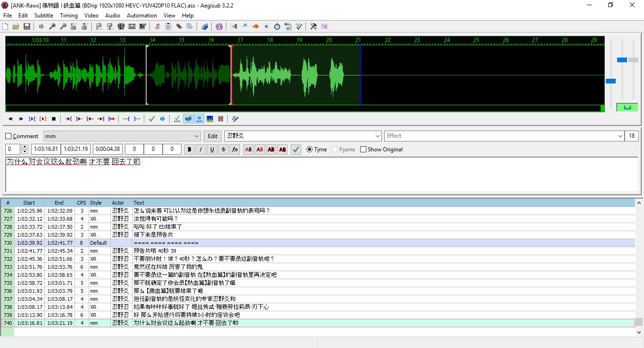Toggle auto-commit of audio changes
The image size is (644, 348).
(177, 119)
